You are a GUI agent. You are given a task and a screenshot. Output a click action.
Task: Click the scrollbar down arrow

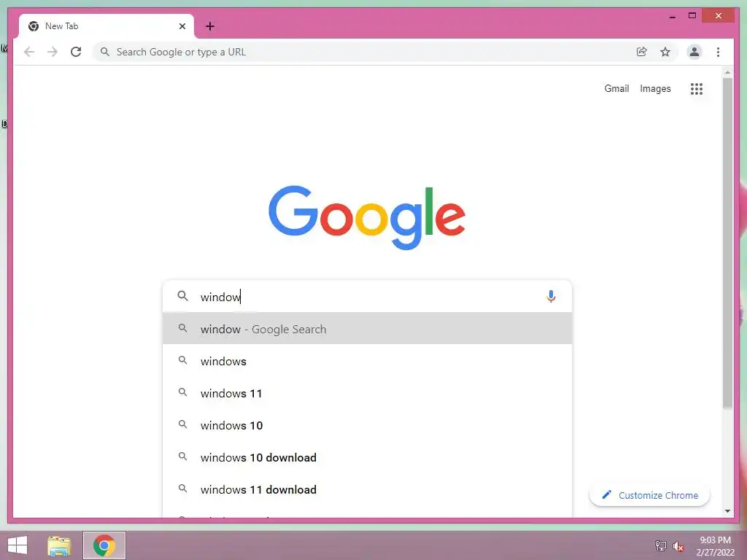[727, 511]
